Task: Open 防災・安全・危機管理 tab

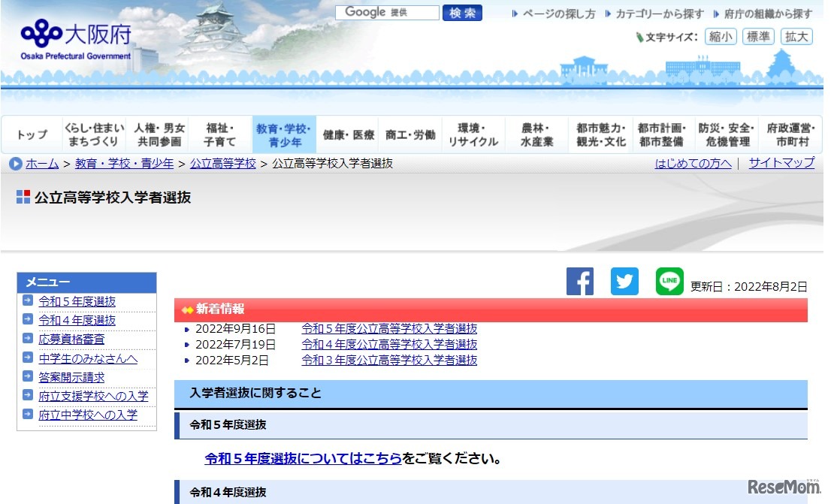Action: coord(726,134)
